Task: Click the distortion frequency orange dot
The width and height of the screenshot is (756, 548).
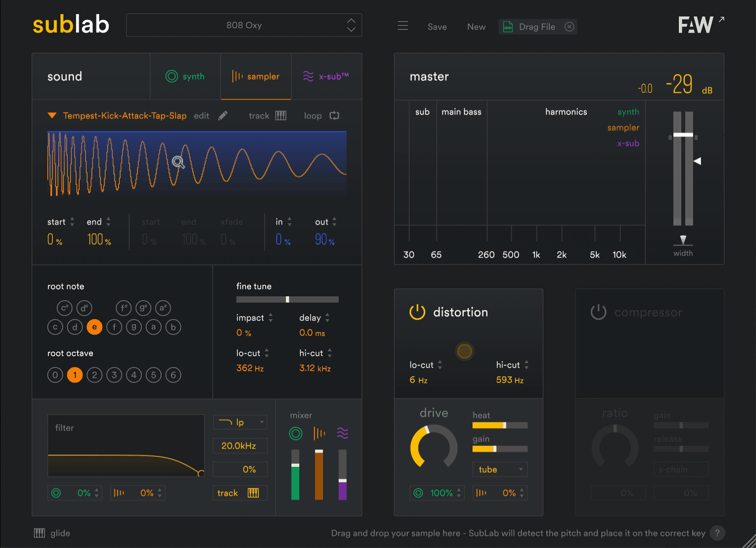Action: point(465,351)
